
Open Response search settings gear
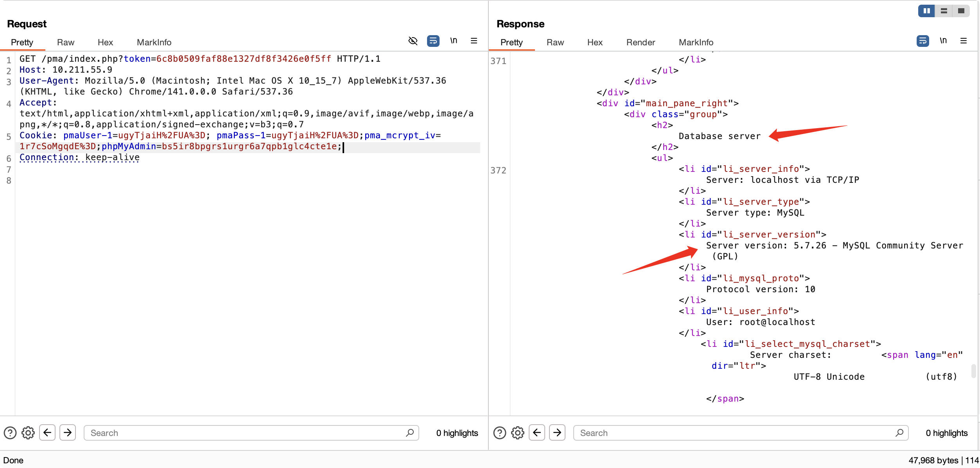[x=518, y=433]
